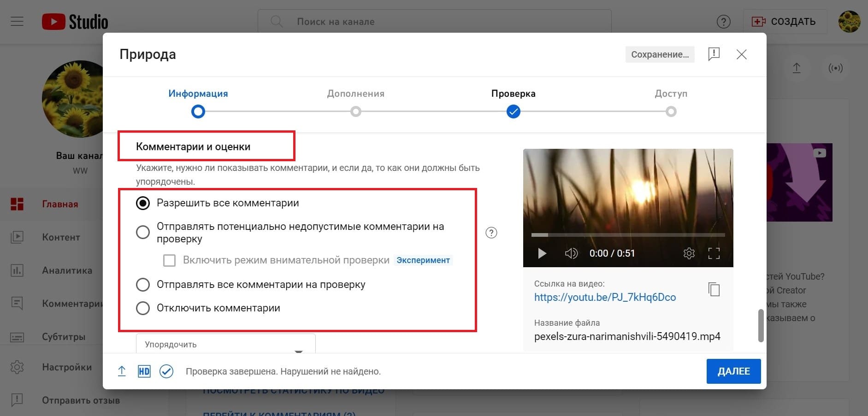Select Отправлять потенциально недопустимые комментарии на проверку

[x=143, y=232]
